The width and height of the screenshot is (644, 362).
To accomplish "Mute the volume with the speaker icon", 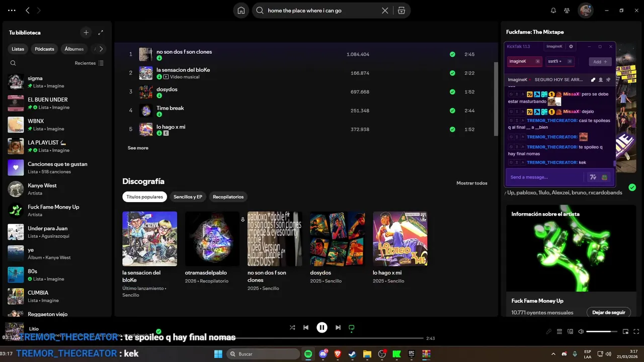I will click(581, 331).
